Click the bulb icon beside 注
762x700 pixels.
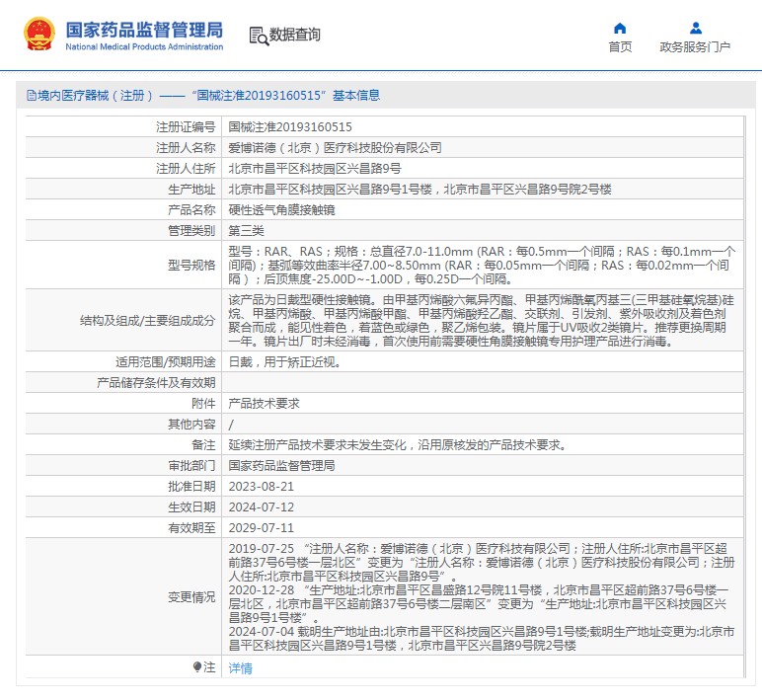point(197,667)
